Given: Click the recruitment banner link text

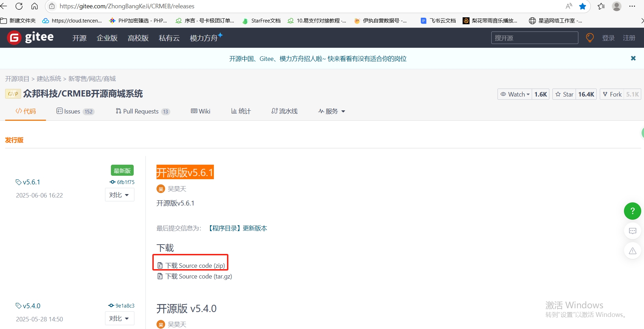Looking at the screenshot, I should click(x=318, y=58).
